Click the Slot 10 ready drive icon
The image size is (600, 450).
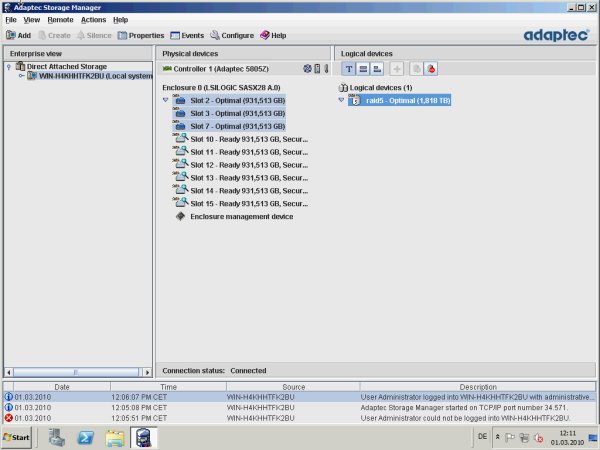[180, 139]
